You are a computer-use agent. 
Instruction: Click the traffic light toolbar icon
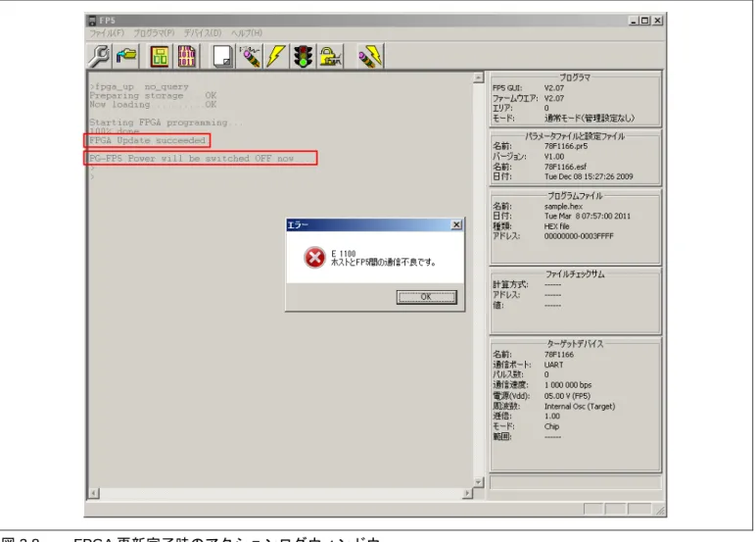pos(304,56)
